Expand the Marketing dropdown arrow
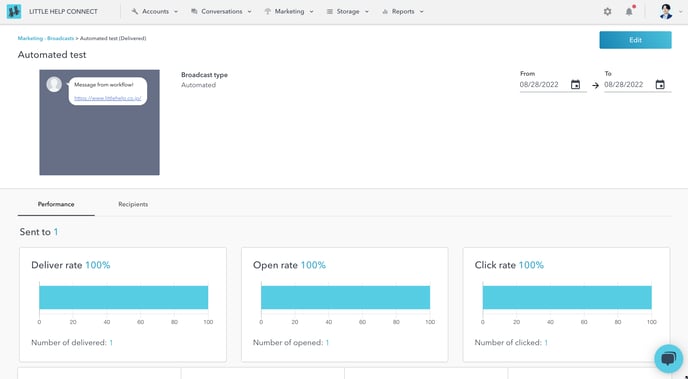The width and height of the screenshot is (688, 379). coord(312,12)
